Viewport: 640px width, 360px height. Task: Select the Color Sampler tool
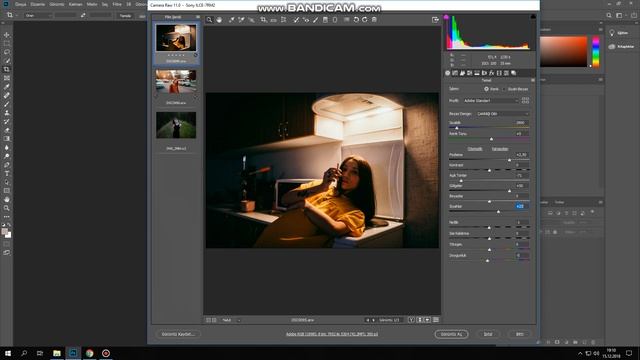click(x=241, y=20)
